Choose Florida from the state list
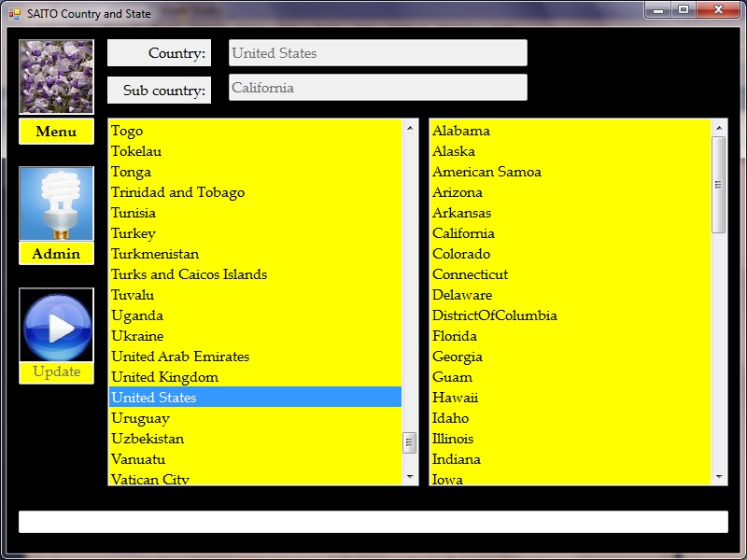The width and height of the screenshot is (747, 560). 455,336
